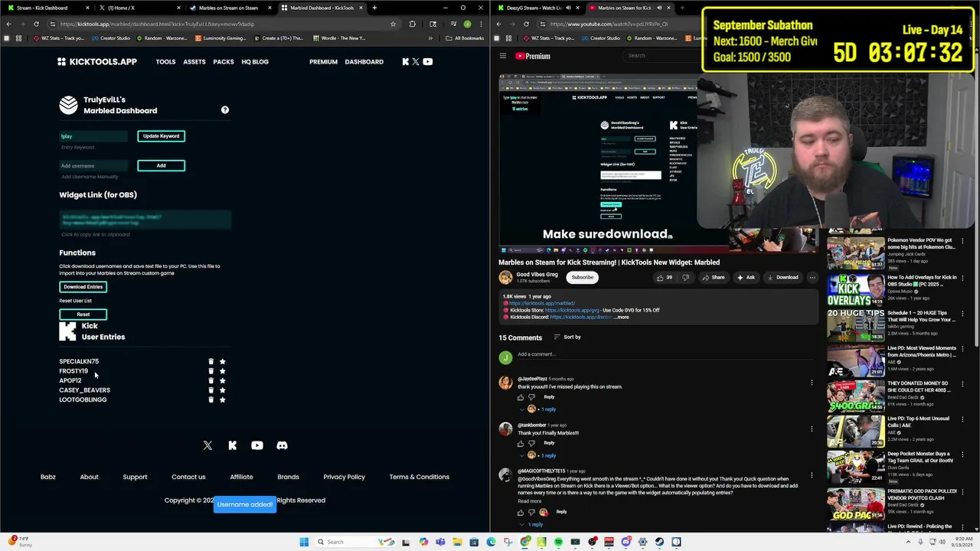Star the CASEY_BEAVERS entry
The width and height of the screenshot is (980, 551).
click(x=223, y=390)
